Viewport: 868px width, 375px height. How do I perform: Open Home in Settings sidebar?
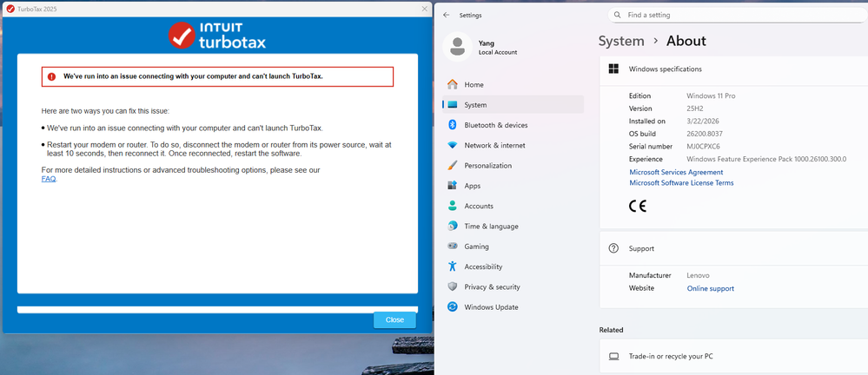[513, 84]
